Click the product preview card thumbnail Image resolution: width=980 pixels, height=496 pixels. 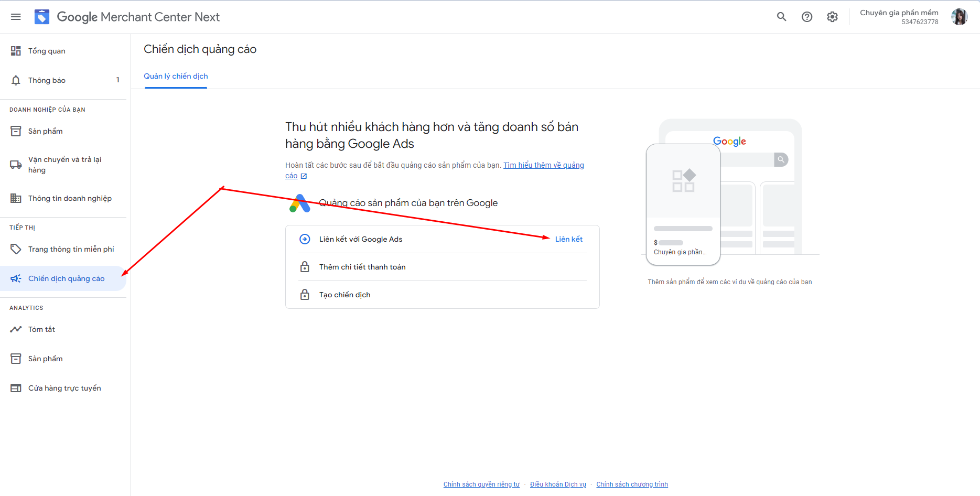click(683, 181)
